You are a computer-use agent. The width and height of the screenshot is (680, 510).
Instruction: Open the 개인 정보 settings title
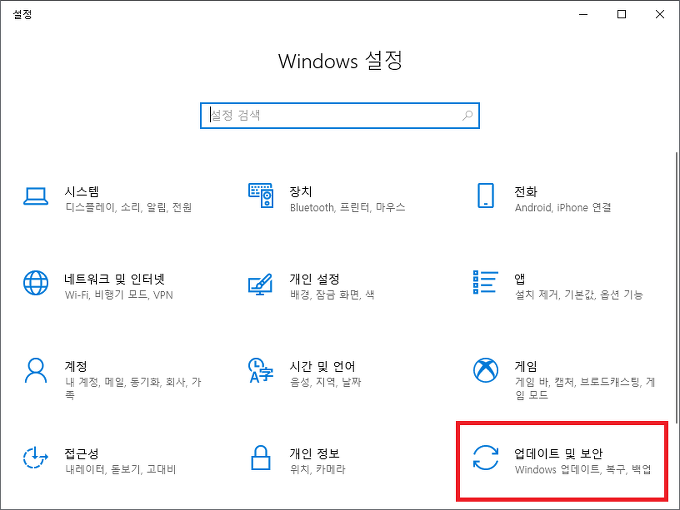pyautogui.click(x=314, y=454)
